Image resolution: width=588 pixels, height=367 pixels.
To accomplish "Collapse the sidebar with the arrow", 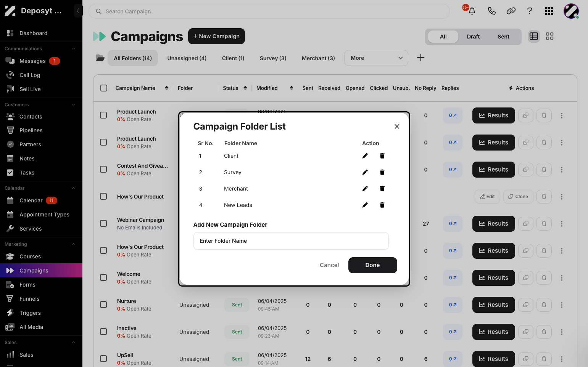I will coord(78,11).
